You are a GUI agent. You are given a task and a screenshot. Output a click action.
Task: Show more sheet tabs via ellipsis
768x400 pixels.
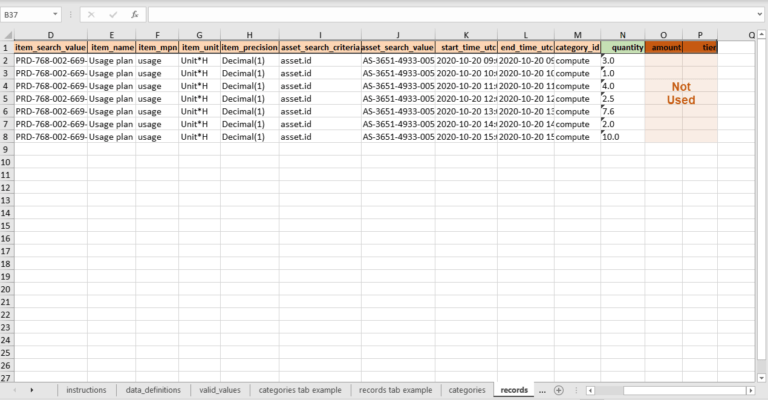click(542, 389)
